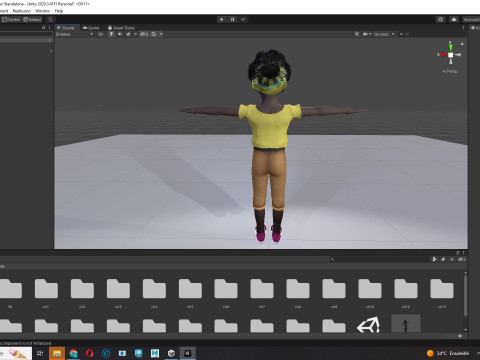
Task: Open the Account dropdown
Action: [471, 19]
